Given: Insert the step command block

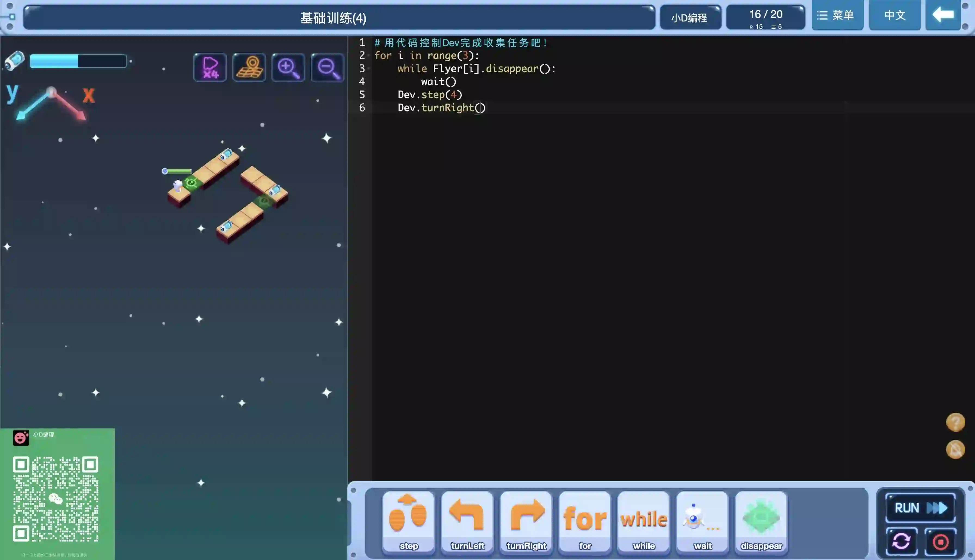Looking at the screenshot, I should pyautogui.click(x=408, y=522).
